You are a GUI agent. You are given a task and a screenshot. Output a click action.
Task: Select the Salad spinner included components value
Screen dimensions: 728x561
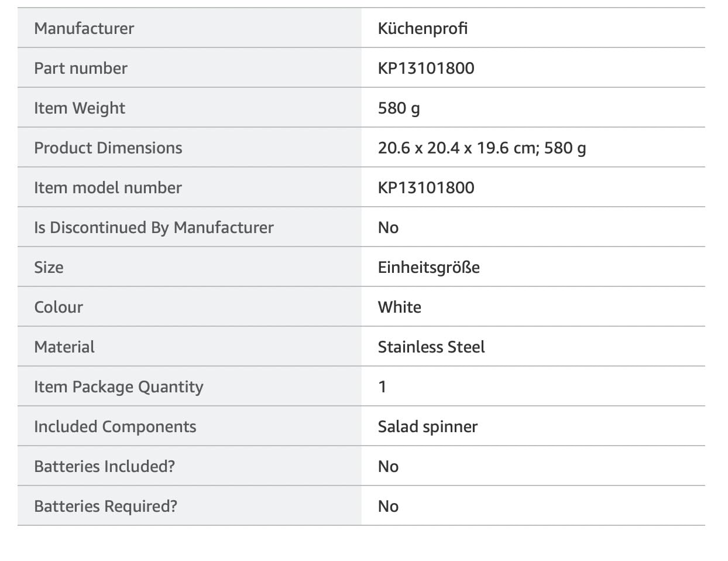[x=428, y=427]
